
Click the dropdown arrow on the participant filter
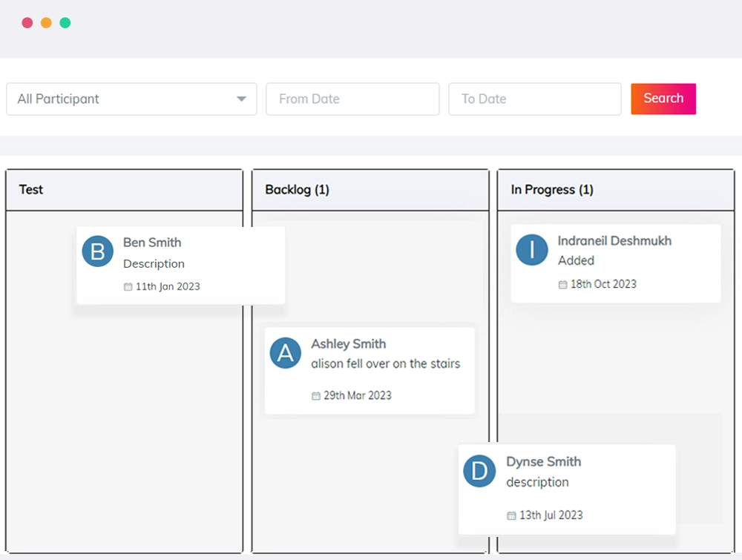[x=240, y=99]
